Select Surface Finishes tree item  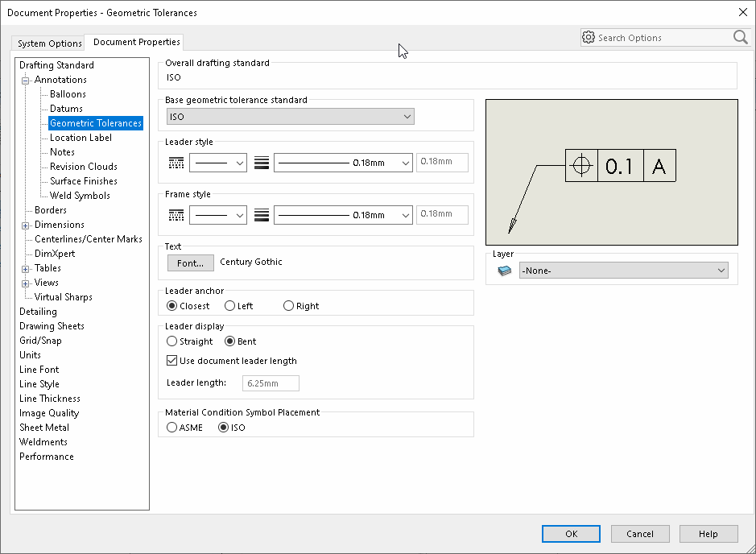[84, 181]
